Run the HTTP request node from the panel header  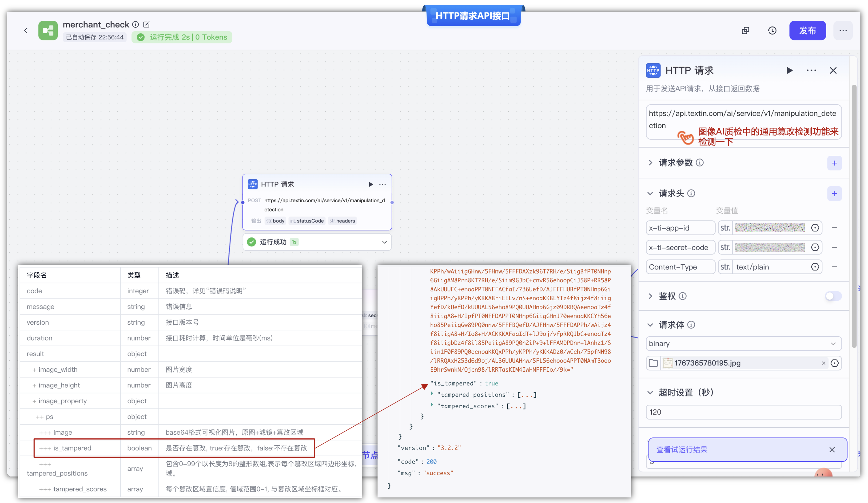click(789, 71)
